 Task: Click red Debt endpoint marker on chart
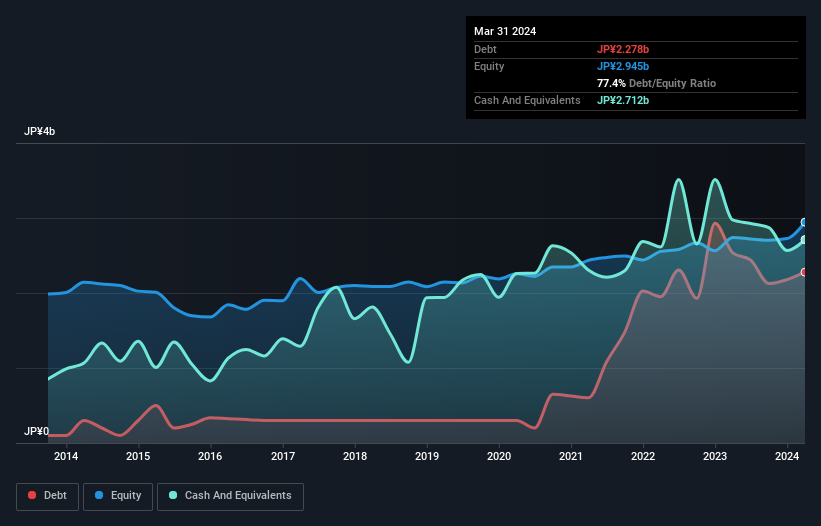click(x=803, y=272)
